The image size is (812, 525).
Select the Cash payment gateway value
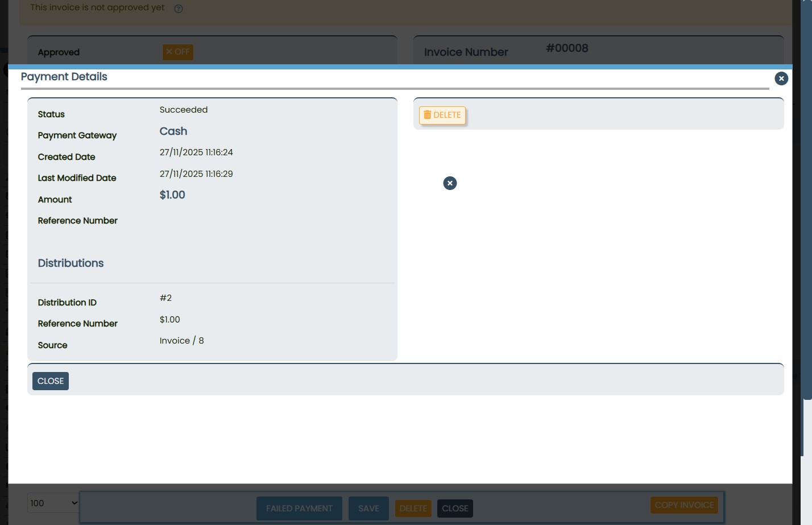click(173, 131)
